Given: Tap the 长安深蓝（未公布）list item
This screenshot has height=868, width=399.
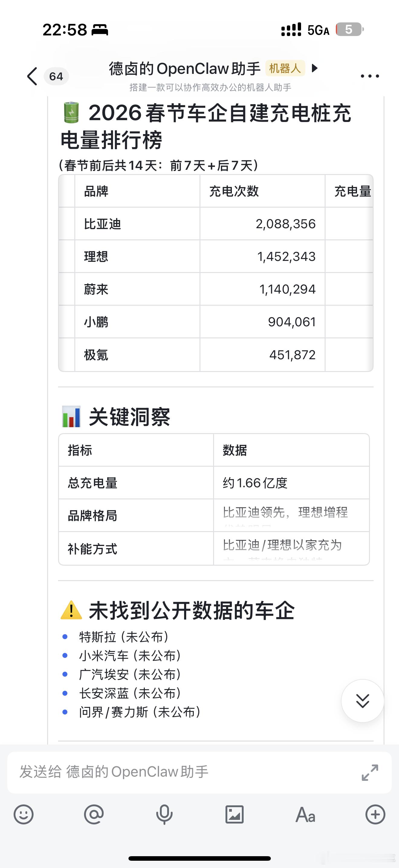Looking at the screenshot, I should coord(130,693).
